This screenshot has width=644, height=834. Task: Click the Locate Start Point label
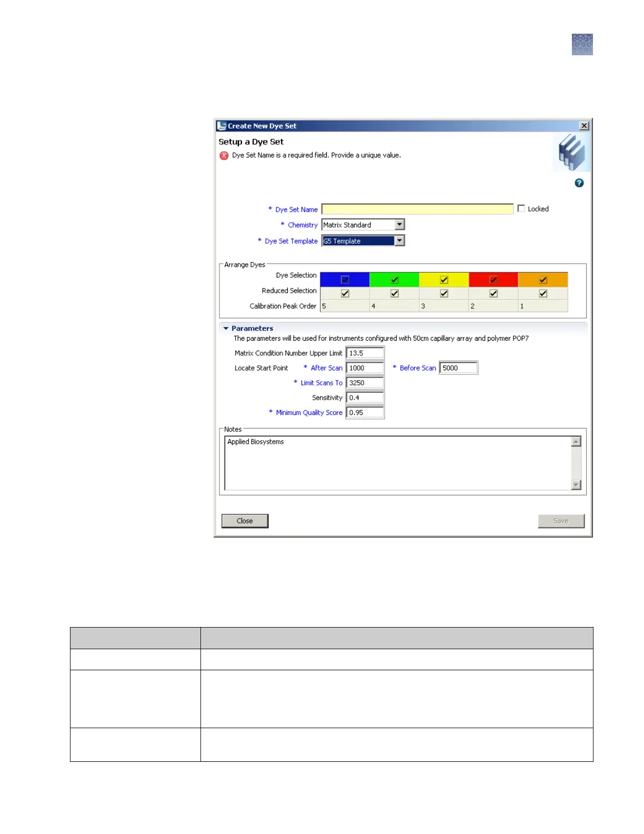tap(261, 368)
